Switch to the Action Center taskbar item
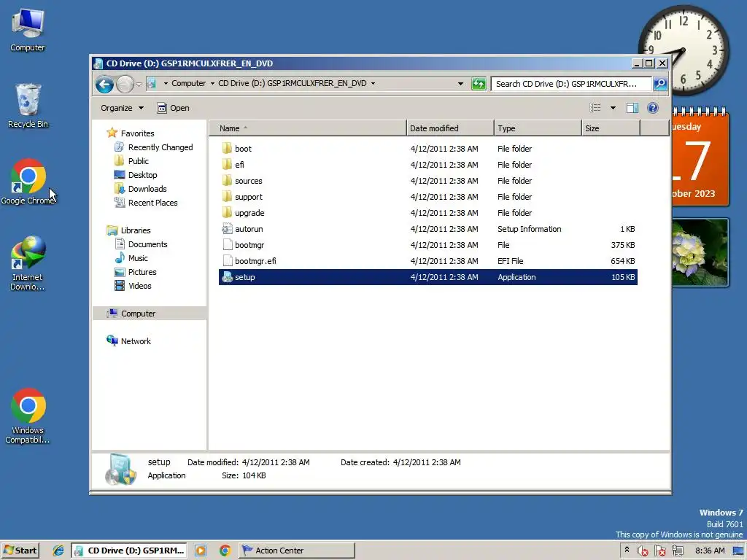Screen dimensions: 747x560 tap(296, 551)
